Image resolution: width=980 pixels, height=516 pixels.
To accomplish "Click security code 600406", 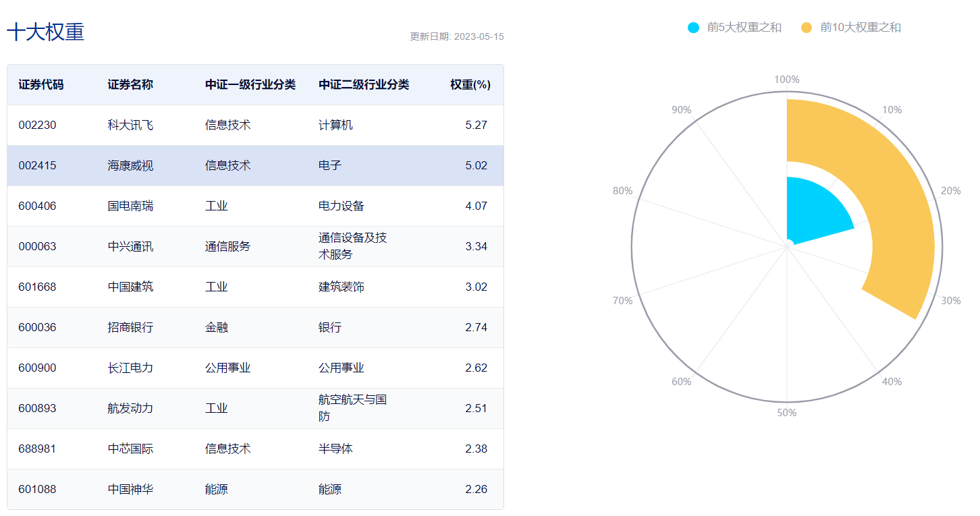I will click(x=37, y=206).
